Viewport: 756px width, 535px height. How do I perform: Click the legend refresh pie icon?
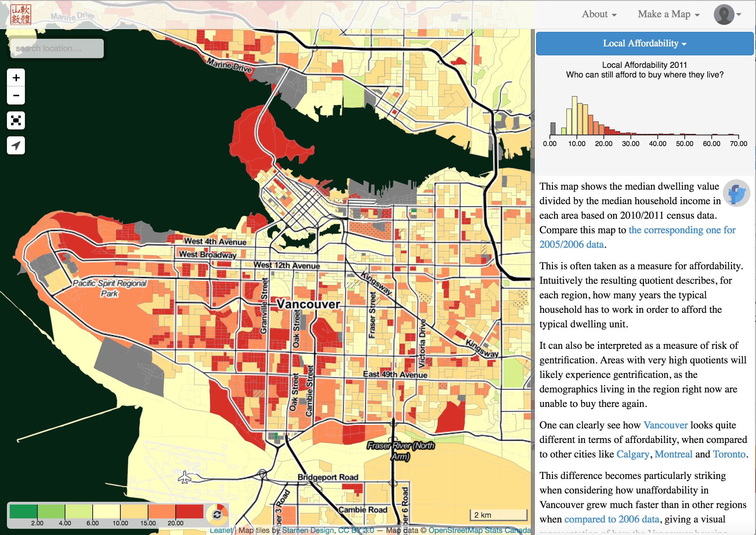(x=217, y=515)
